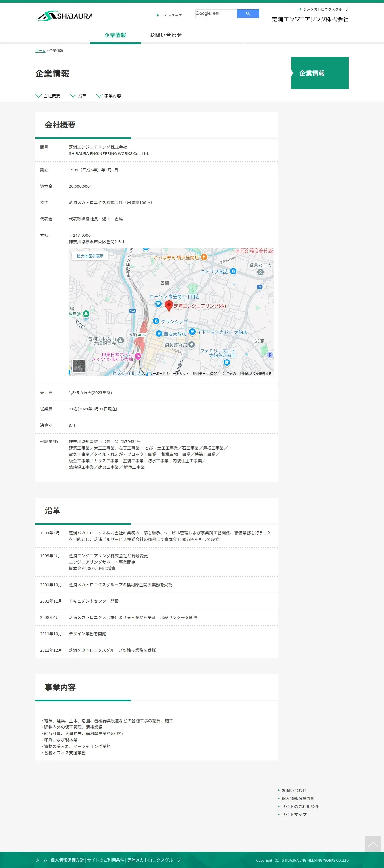Open the サイトマップ link in header
This screenshot has height=868, width=384.
click(x=169, y=15)
